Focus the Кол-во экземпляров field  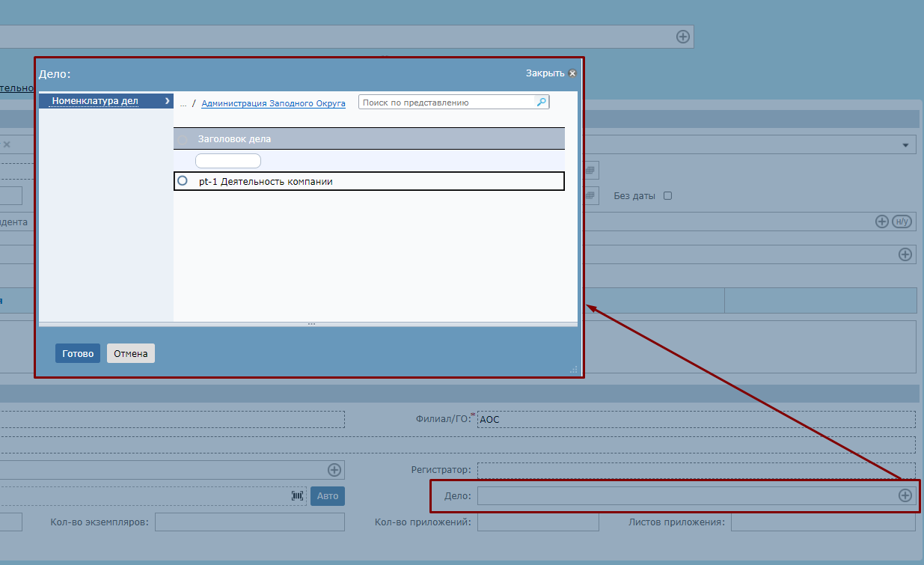click(x=250, y=522)
